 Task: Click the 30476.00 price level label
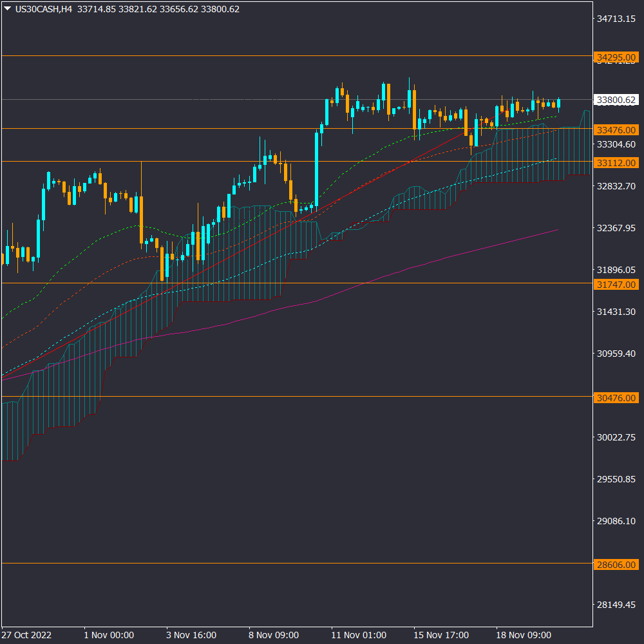tap(617, 398)
